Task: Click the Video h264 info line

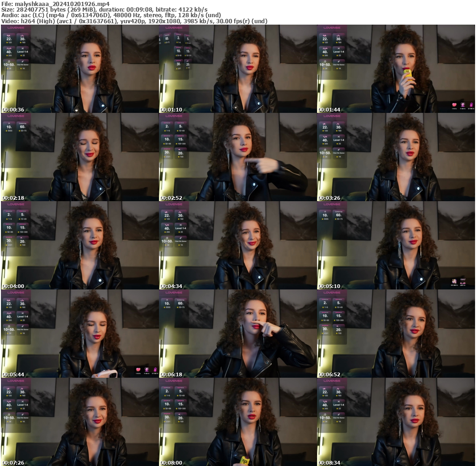Action: [134, 21]
